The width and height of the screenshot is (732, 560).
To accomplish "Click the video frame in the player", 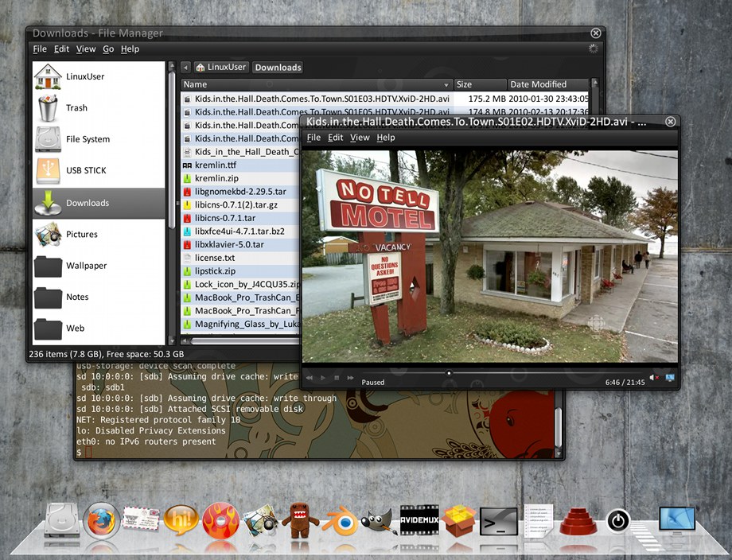I will (489, 255).
